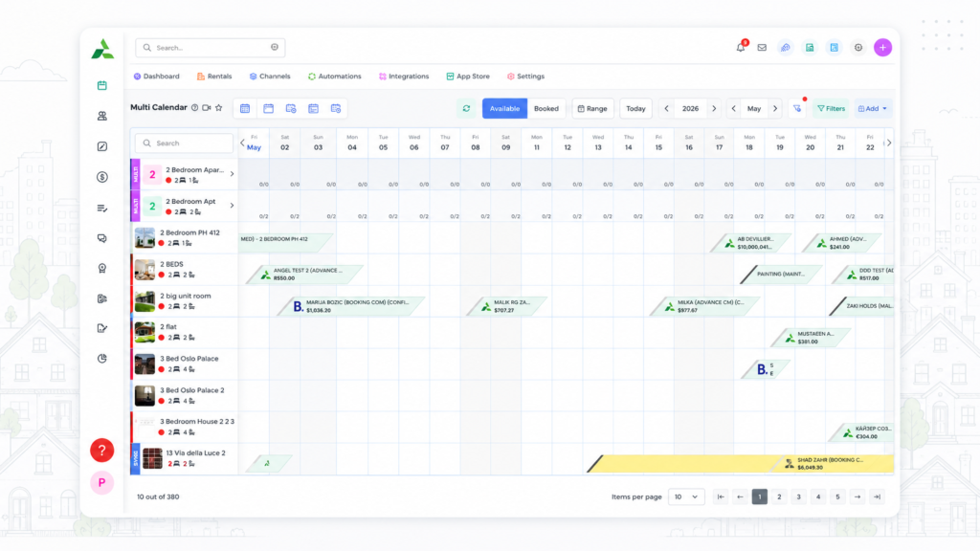Go to previous year arrow

tap(666, 109)
